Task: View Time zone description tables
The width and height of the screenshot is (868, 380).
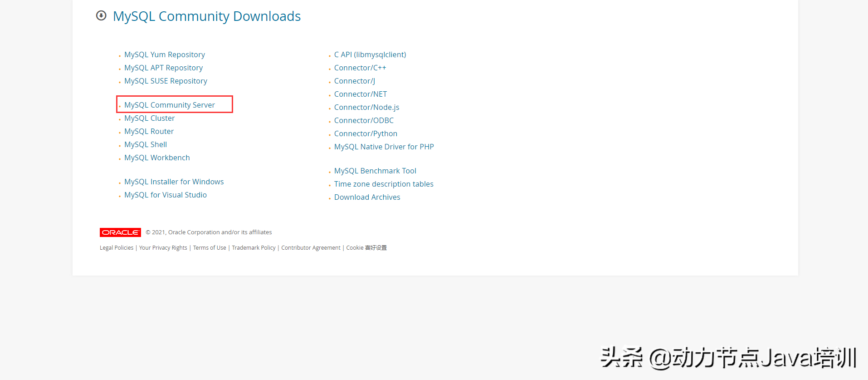Action: [x=384, y=184]
